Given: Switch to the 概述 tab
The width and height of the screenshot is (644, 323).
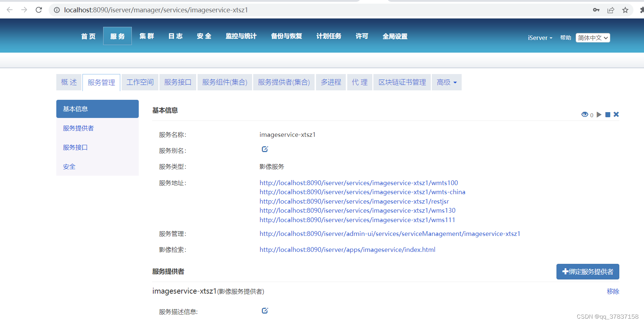Looking at the screenshot, I should (x=69, y=82).
